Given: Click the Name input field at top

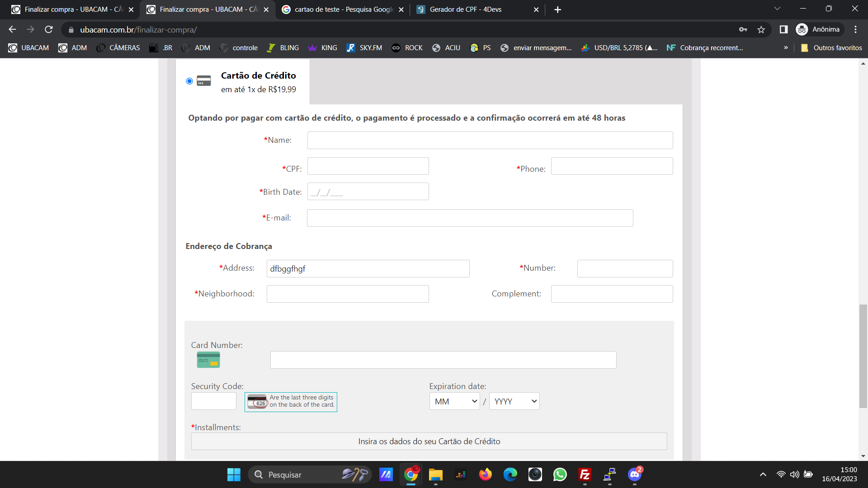Looking at the screenshot, I should (490, 140).
